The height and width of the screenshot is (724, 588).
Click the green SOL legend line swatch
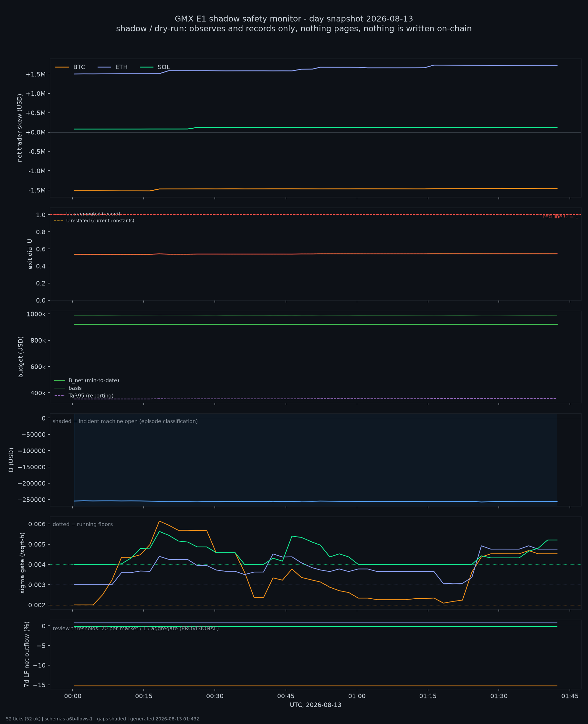pyautogui.click(x=147, y=67)
